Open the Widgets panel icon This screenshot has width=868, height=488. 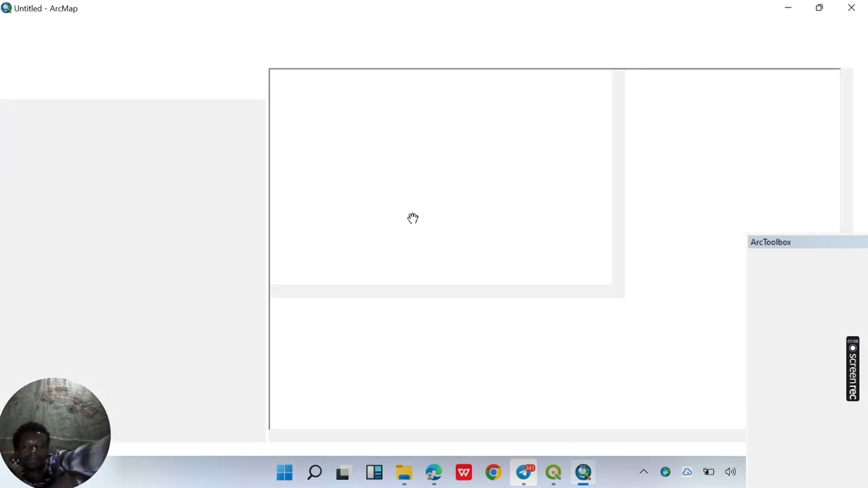point(374,472)
